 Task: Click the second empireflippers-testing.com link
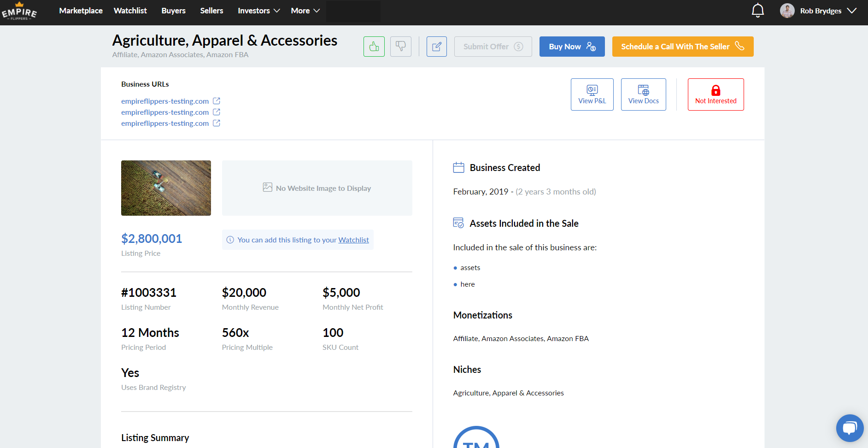pos(165,112)
